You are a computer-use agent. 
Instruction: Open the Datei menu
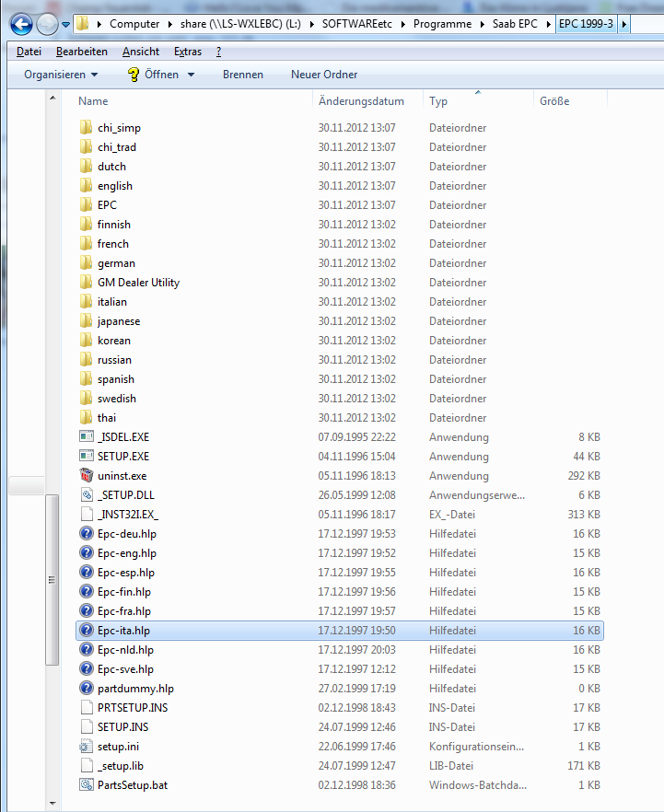coord(29,52)
